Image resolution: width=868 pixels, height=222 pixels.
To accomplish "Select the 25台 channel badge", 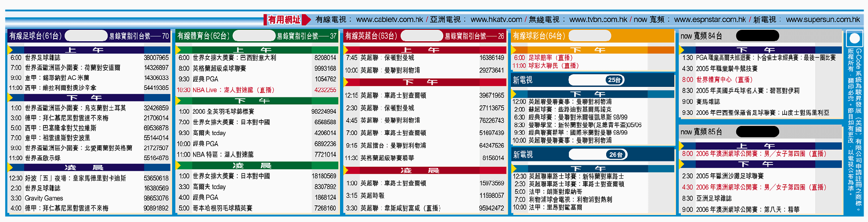I will 614,80.
